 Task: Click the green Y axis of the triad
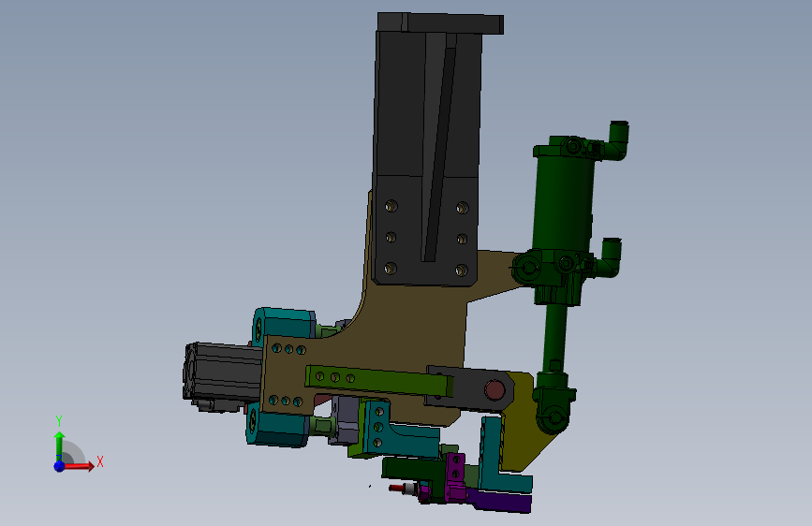click(59, 446)
